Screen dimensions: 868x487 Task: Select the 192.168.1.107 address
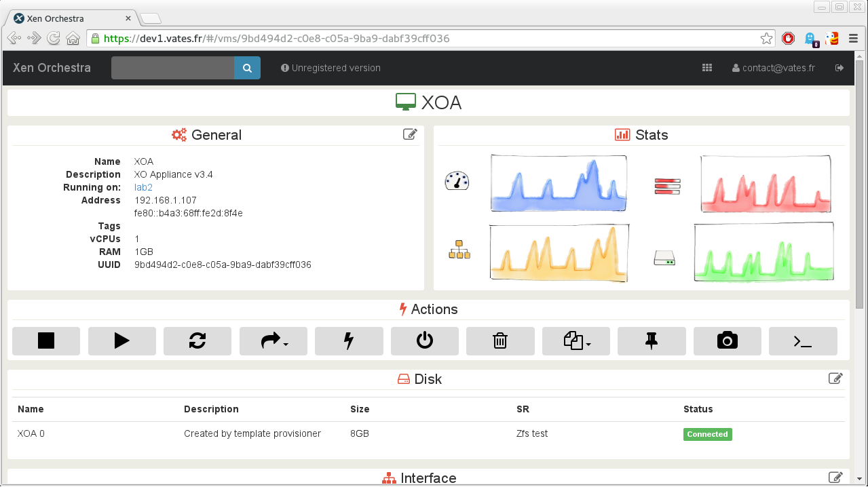(x=166, y=200)
